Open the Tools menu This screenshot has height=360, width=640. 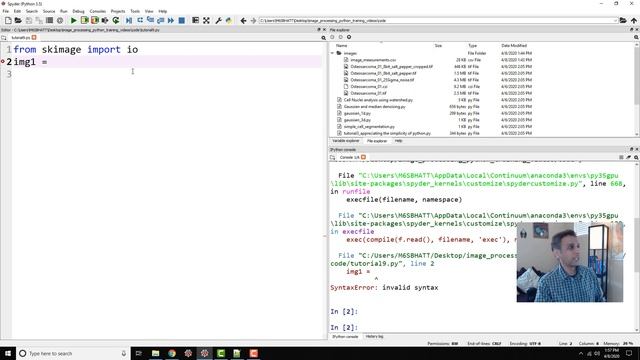(x=135, y=11)
